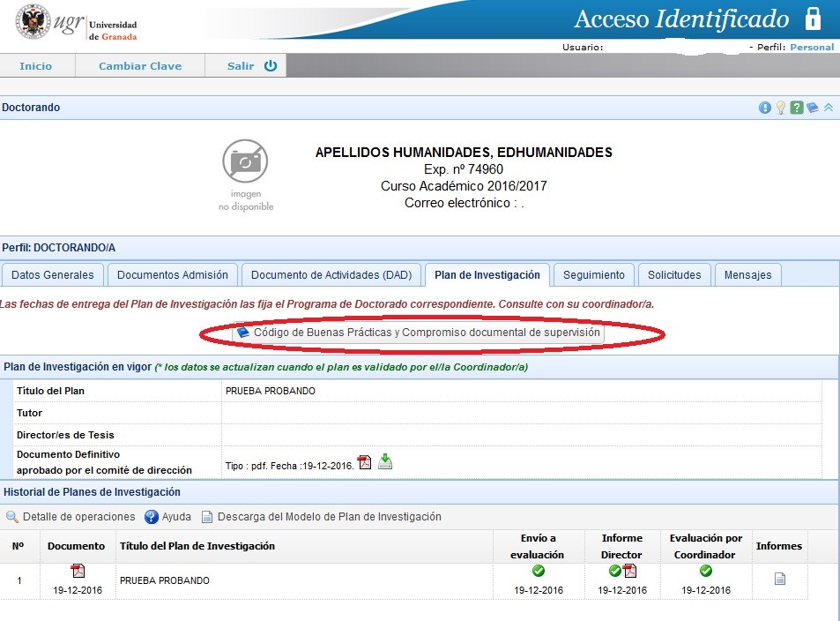The height and width of the screenshot is (621, 840).
Task: Click the Envío a evaluación green checkmark
Action: [x=539, y=572]
